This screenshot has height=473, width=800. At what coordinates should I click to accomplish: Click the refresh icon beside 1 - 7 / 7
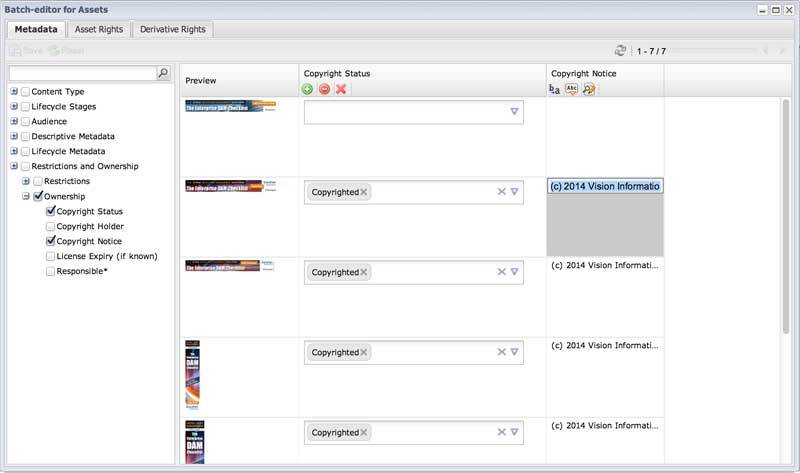[x=620, y=51]
